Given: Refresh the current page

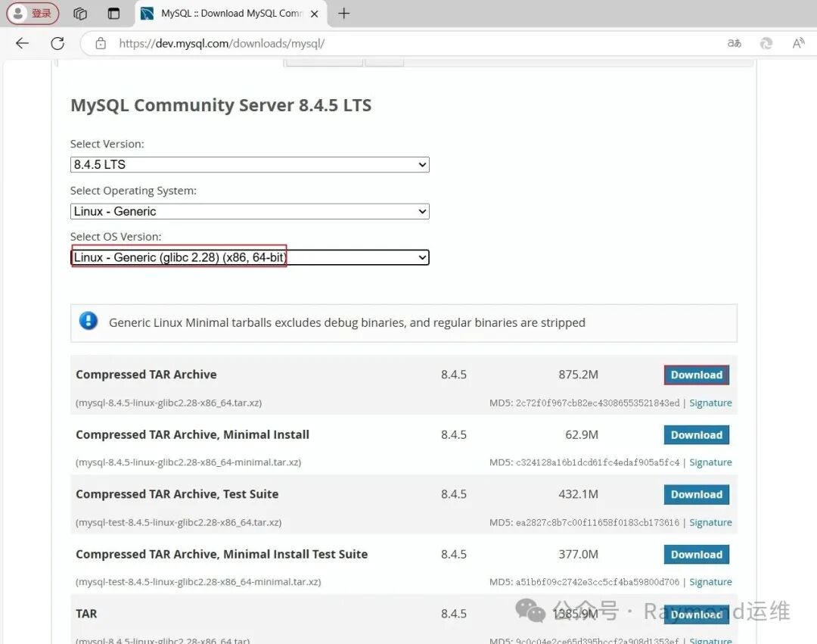Looking at the screenshot, I should click(57, 43).
